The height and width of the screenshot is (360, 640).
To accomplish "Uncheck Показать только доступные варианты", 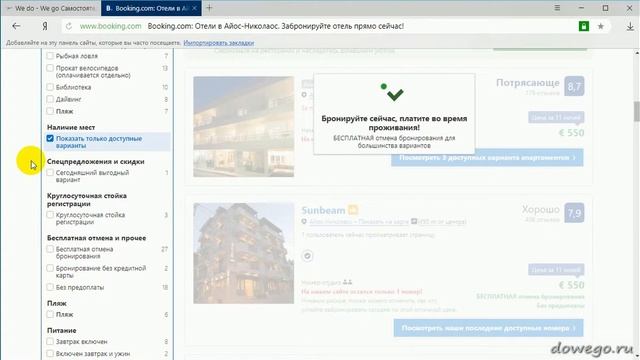I will point(50,138).
